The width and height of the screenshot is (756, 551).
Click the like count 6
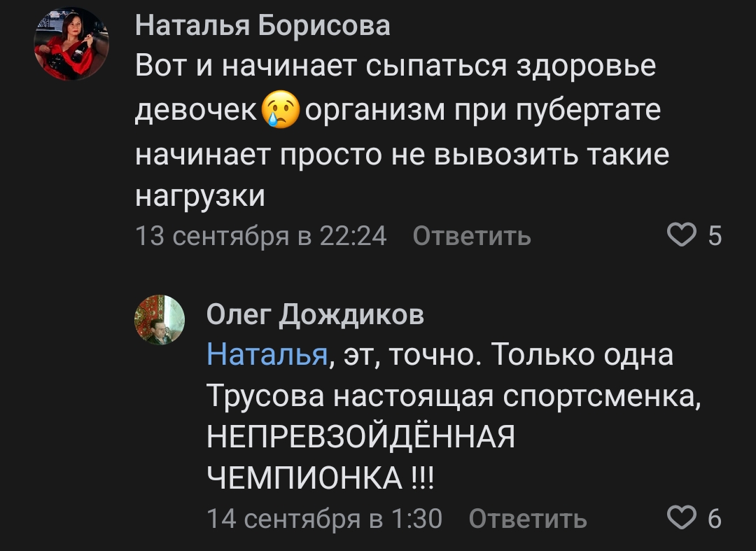(714, 519)
